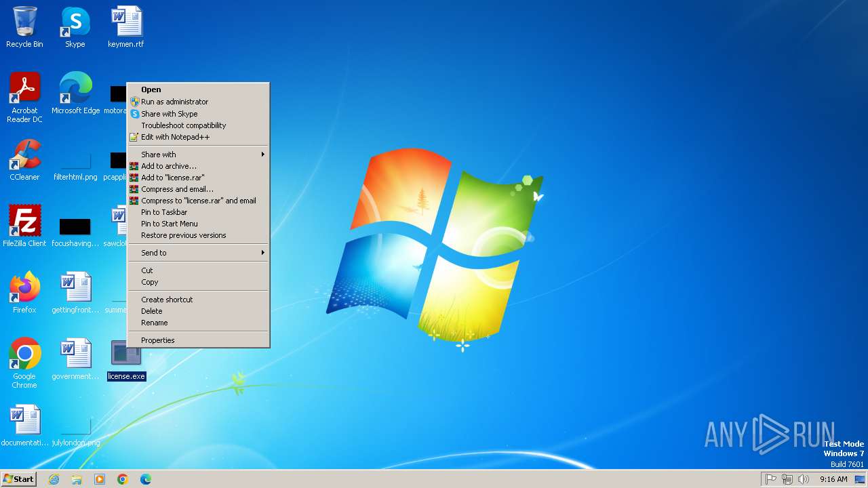Screen dimensions: 868x488
Task: Show the desktop via the taskbar corner button
Action: pos(860,479)
